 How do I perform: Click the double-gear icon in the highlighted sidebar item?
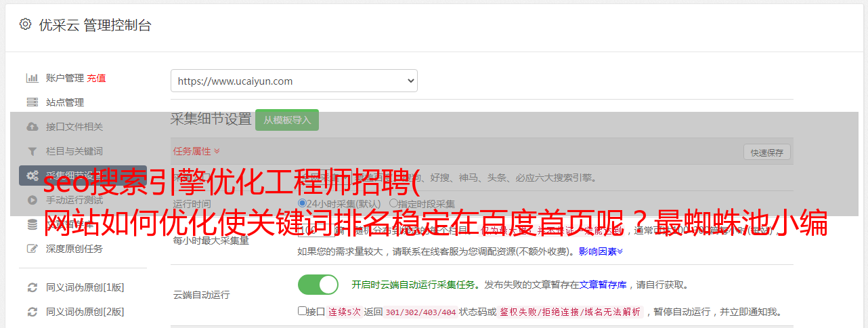[32, 176]
